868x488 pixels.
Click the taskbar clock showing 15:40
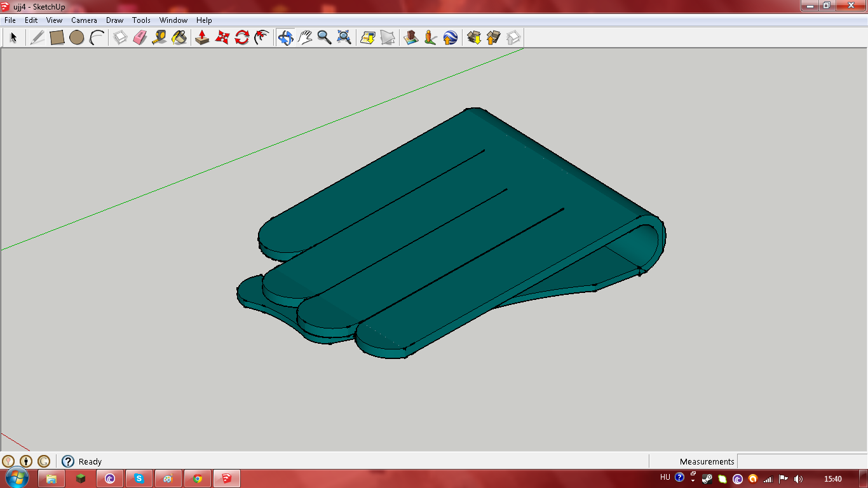[x=832, y=478]
